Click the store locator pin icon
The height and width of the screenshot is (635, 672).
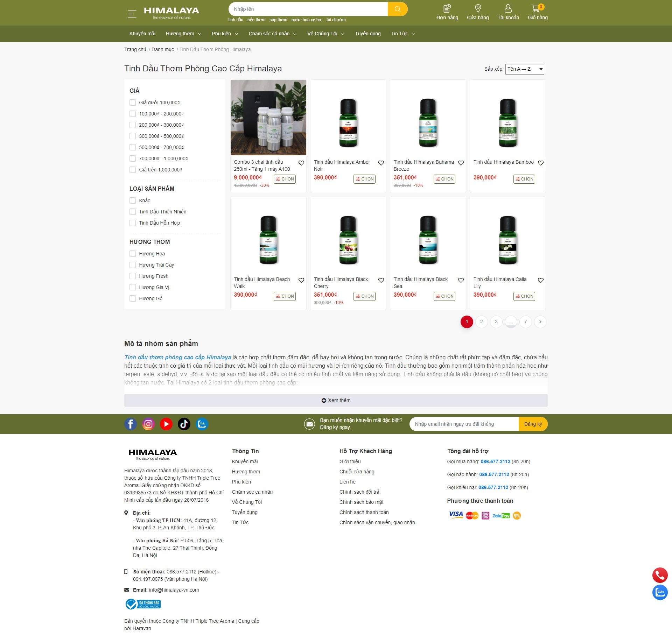[x=478, y=8]
